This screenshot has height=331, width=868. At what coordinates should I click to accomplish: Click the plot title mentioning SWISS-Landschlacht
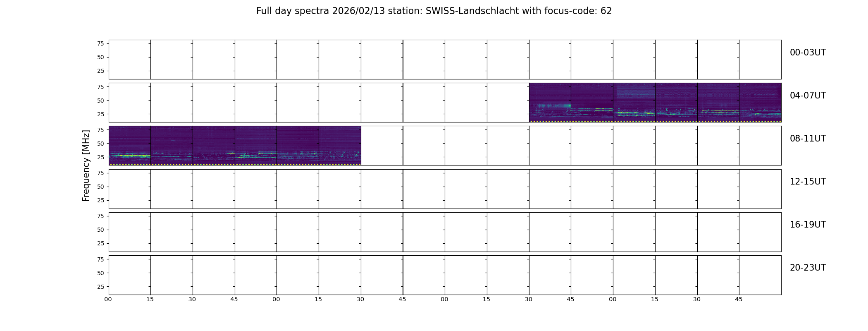[x=434, y=11]
